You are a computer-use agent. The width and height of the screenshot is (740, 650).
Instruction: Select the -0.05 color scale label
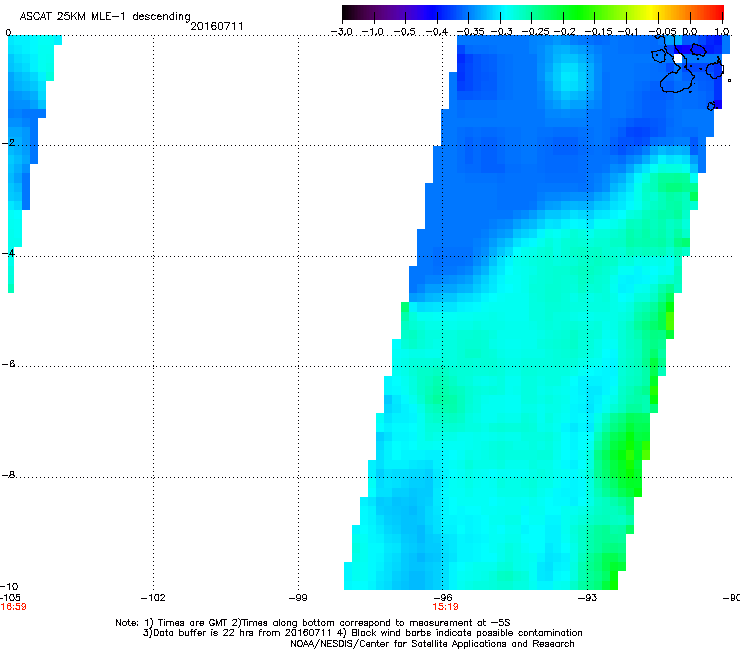click(x=662, y=32)
